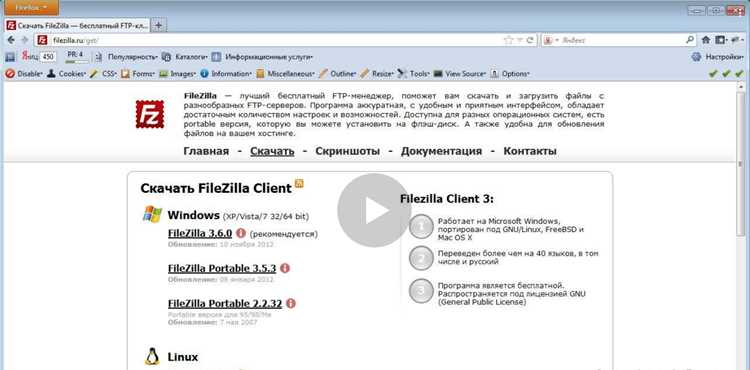Screen dimensions: 750x370
Task: Open the Cookies menu
Action: point(72,74)
